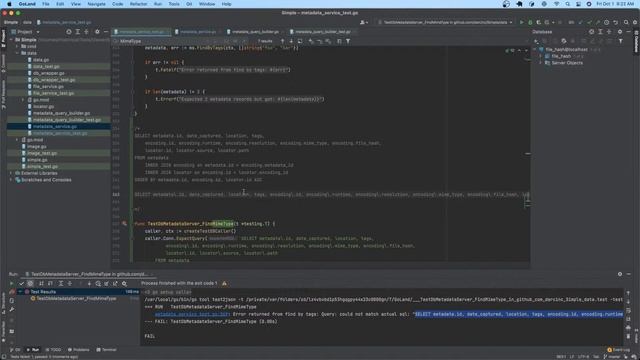Viewport: 640px width, 360px height.
Task: Toggle show ignored tests button
Action: click(x=30, y=284)
